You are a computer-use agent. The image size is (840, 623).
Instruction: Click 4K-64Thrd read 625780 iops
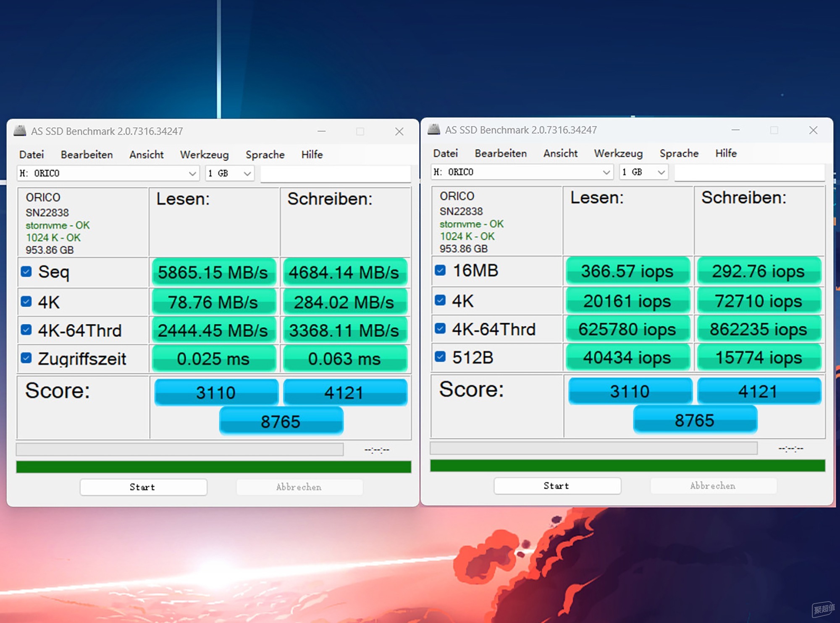[x=627, y=329]
